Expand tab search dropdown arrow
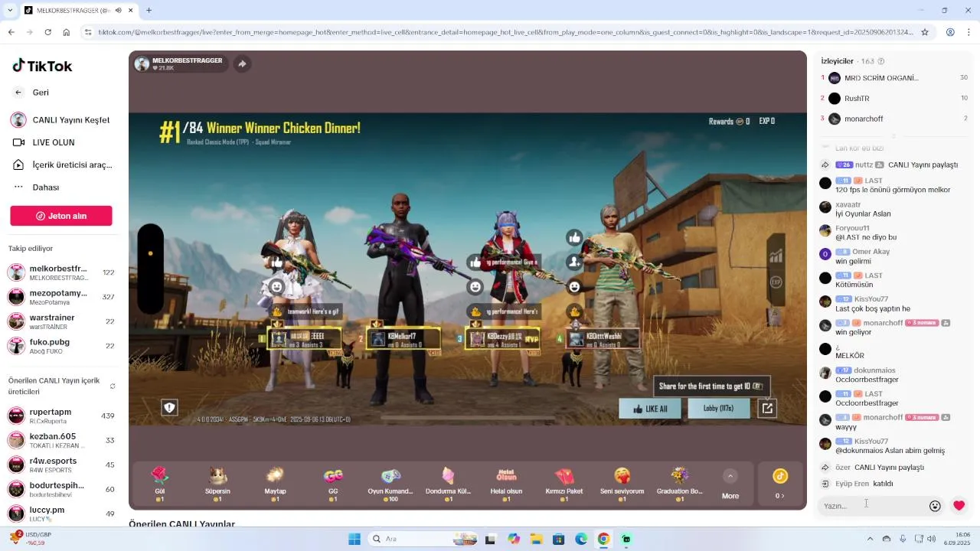The height and width of the screenshot is (551, 980). (x=11, y=11)
